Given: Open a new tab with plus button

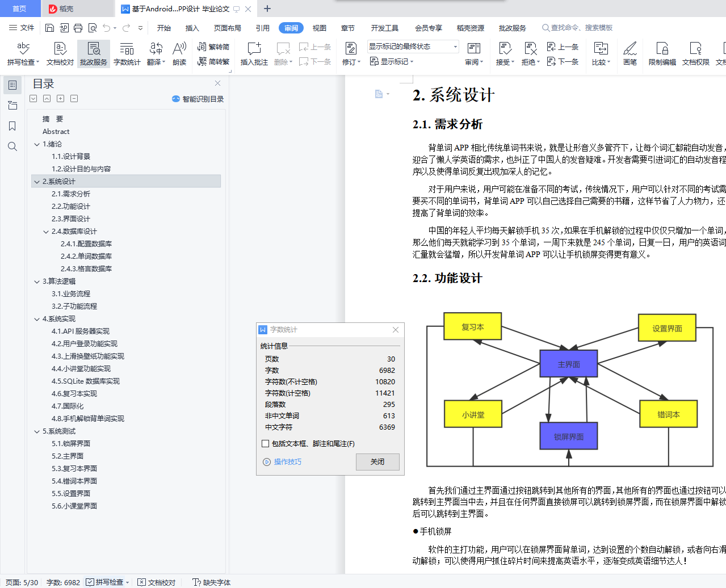Looking at the screenshot, I should 267,9.
